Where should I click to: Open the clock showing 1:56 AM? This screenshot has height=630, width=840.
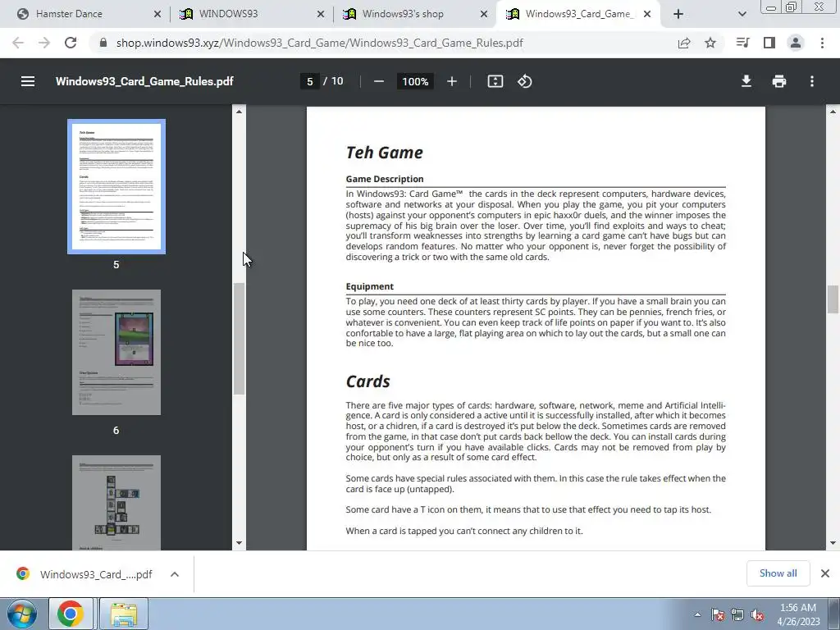pos(798,614)
